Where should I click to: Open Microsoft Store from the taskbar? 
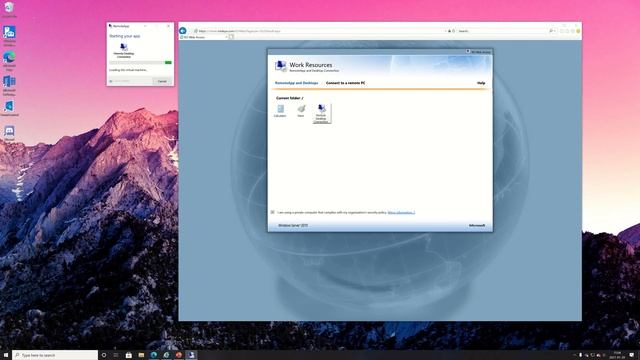click(129, 355)
